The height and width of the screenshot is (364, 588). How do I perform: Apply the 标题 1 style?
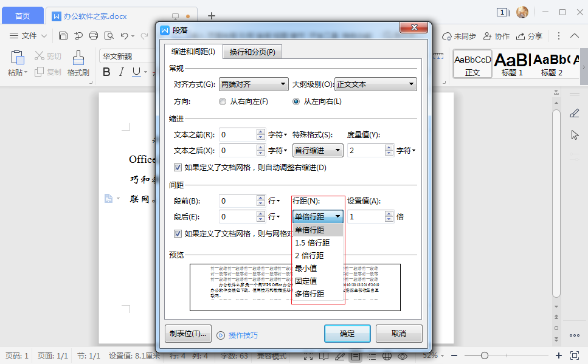[512, 64]
